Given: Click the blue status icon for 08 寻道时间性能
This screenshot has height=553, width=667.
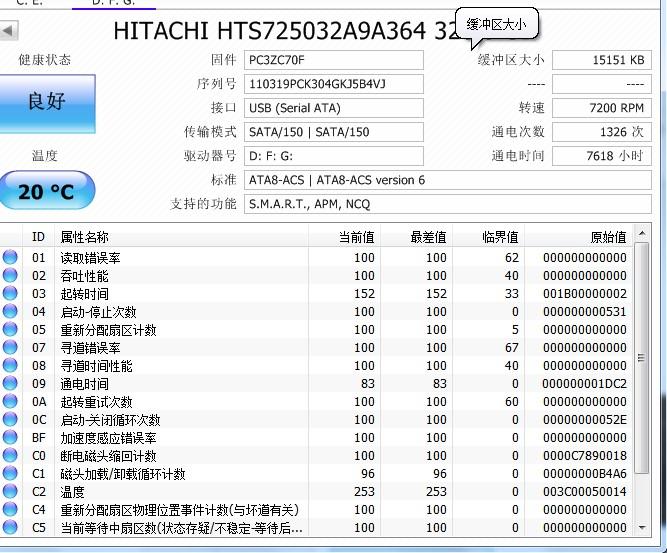Looking at the screenshot, I should pos(10,365).
